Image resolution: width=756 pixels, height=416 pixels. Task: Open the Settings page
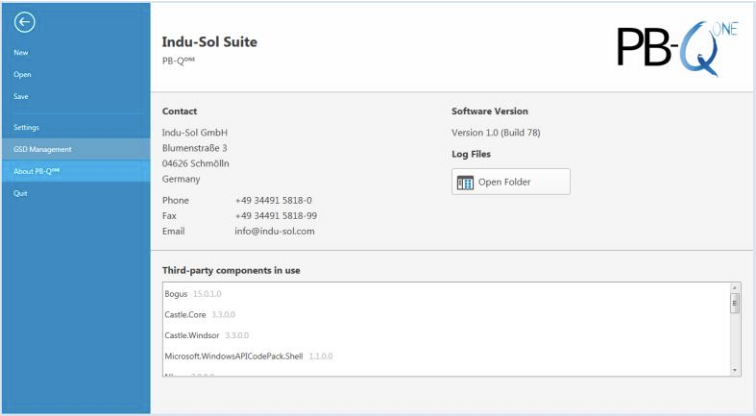[x=27, y=128]
